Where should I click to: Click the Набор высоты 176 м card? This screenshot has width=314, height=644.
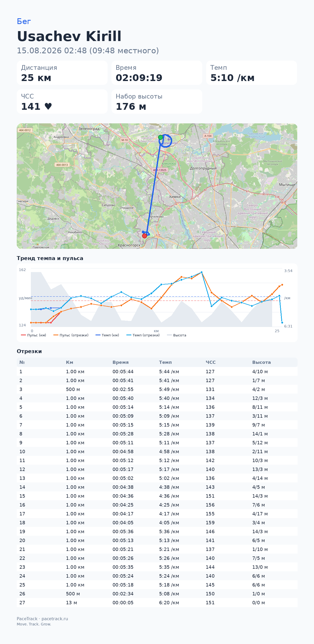157,102
